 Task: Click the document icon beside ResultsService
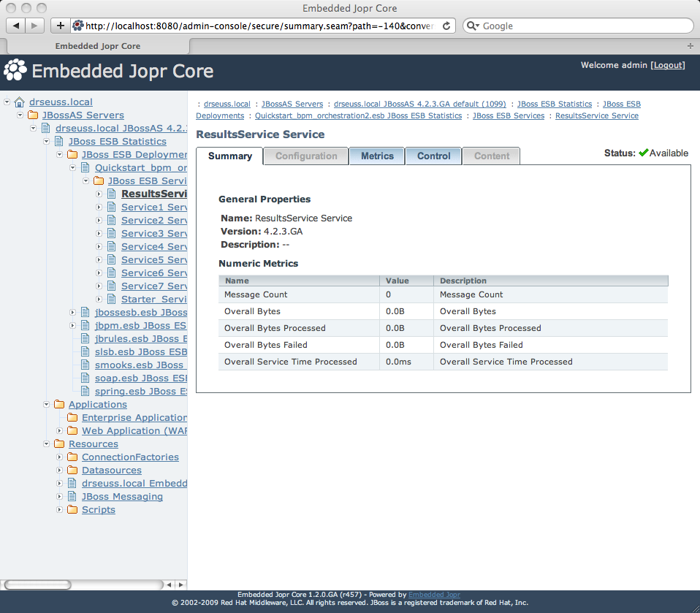click(x=112, y=194)
